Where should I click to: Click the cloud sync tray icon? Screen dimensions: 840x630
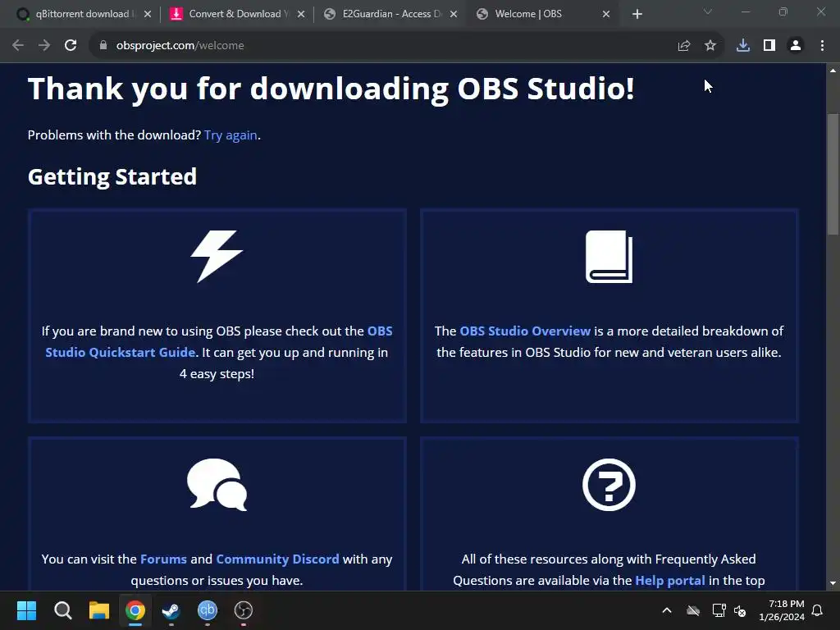pos(693,610)
